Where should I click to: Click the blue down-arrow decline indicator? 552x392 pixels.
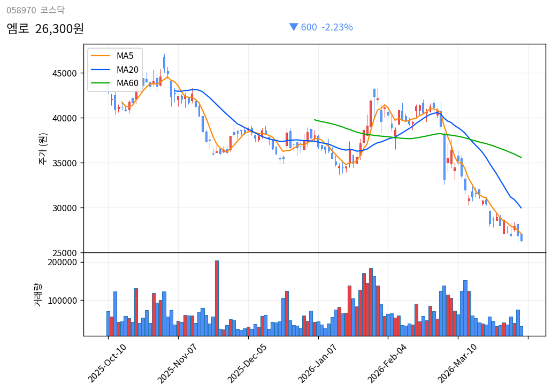tap(293, 27)
